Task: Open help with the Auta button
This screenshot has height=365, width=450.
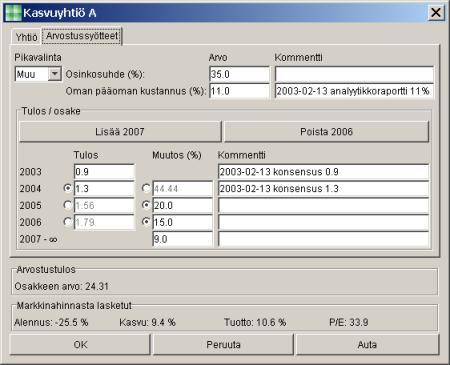Action: click(367, 345)
